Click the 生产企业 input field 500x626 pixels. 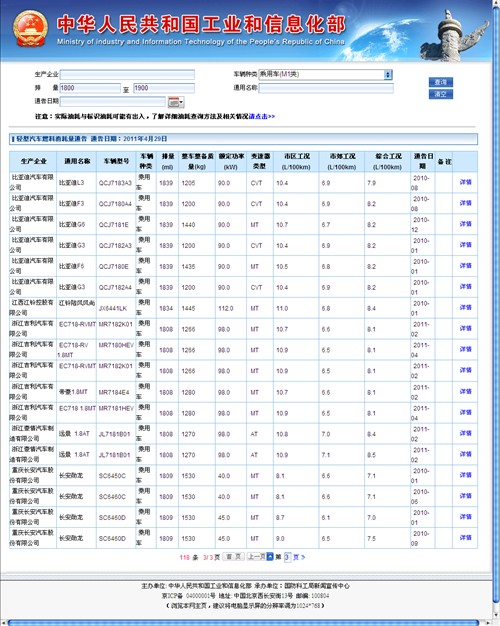click(x=127, y=75)
